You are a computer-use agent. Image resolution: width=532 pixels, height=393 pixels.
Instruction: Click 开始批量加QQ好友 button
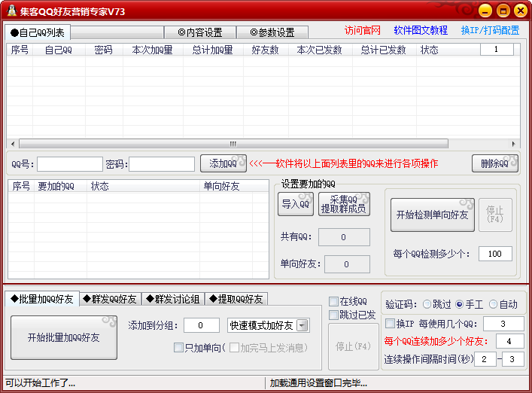(x=64, y=337)
